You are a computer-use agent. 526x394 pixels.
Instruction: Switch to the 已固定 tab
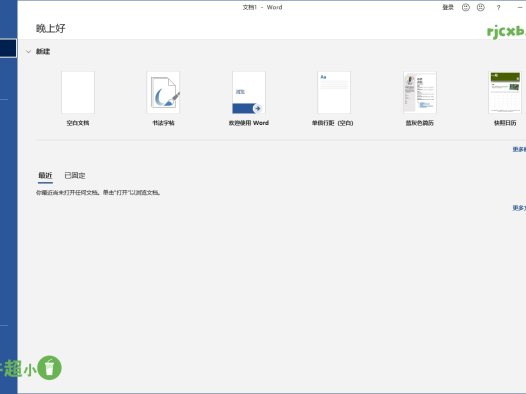pyautogui.click(x=75, y=175)
